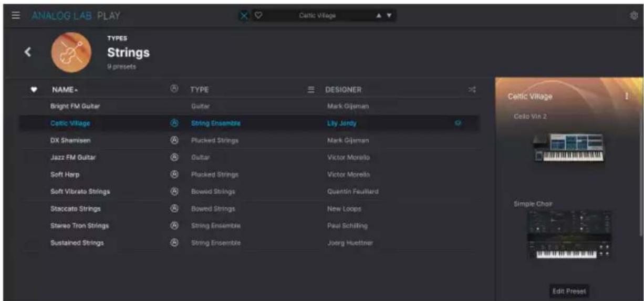Click Arturia icon in Jazz FM Guitar row

(175, 158)
